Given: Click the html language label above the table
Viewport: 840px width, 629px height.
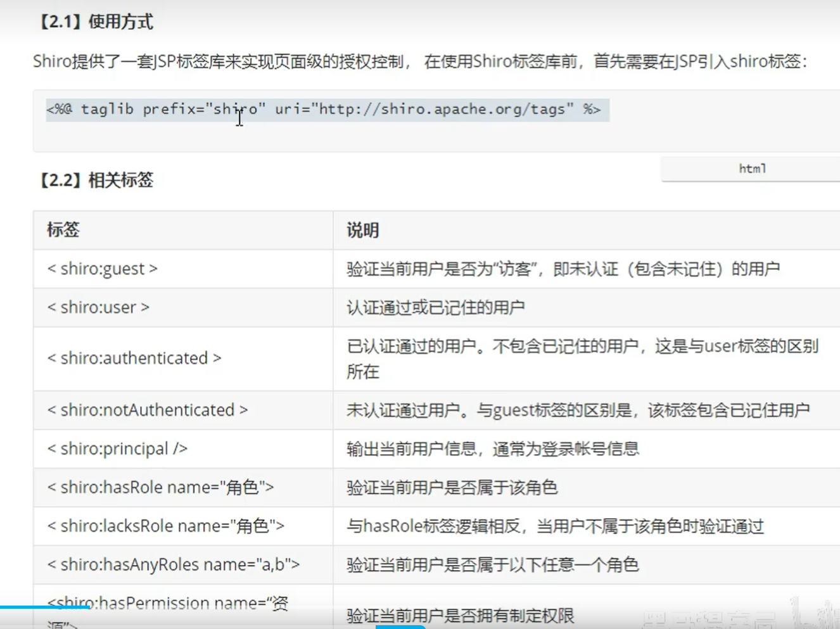Looking at the screenshot, I should pyautogui.click(x=751, y=168).
